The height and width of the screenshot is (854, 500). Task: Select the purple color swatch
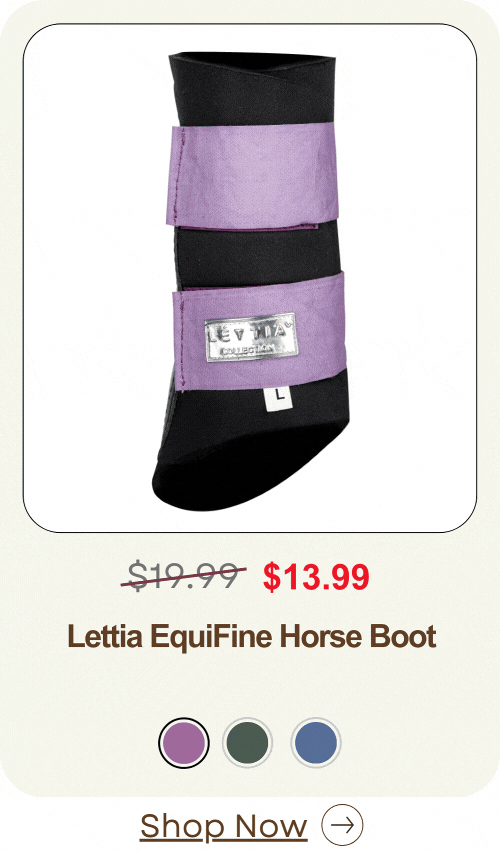coord(184,742)
